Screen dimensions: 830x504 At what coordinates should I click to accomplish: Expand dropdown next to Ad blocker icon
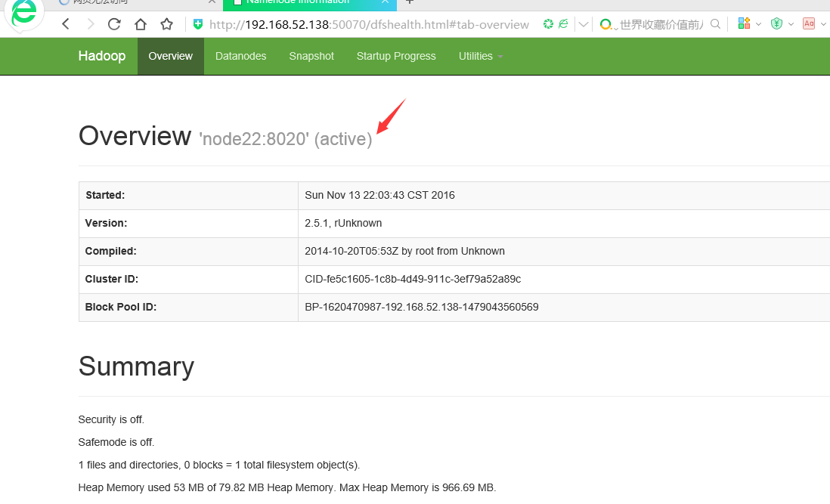[x=823, y=24]
